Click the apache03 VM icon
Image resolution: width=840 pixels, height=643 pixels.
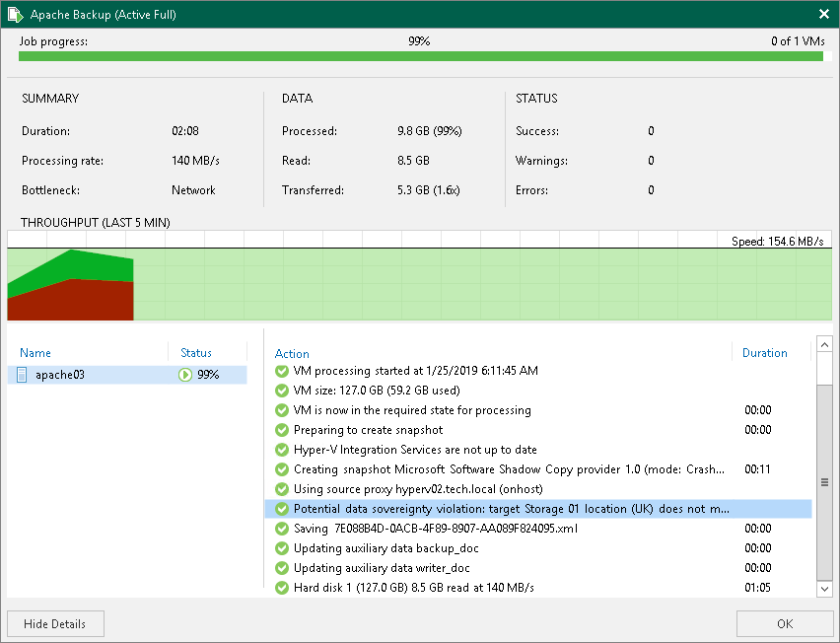click(x=23, y=375)
